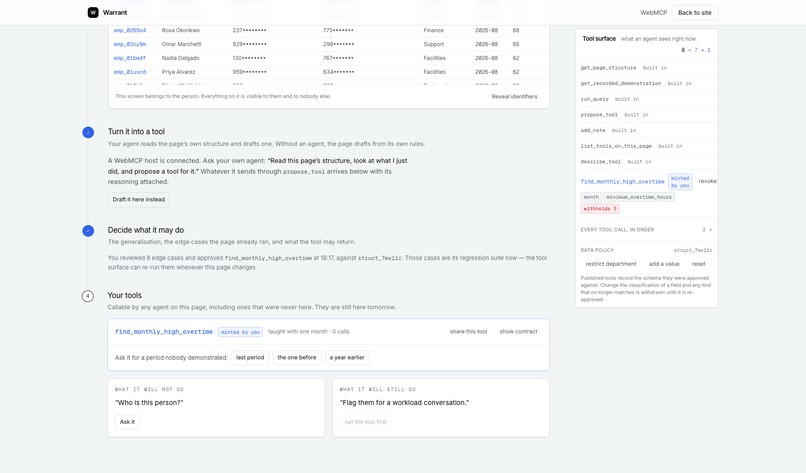The height and width of the screenshot is (473, 806).
Task: Open find_monthly_high_overtime in Tool surface panel
Action: pos(622,181)
